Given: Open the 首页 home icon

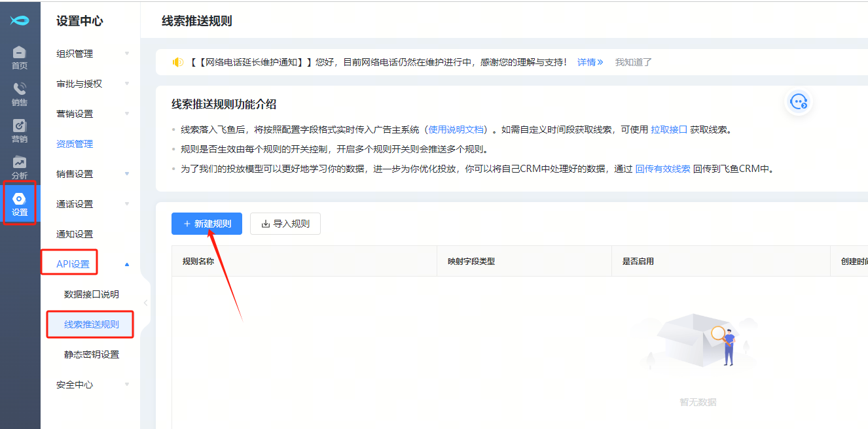Looking at the screenshot, I should coord(20,57).
